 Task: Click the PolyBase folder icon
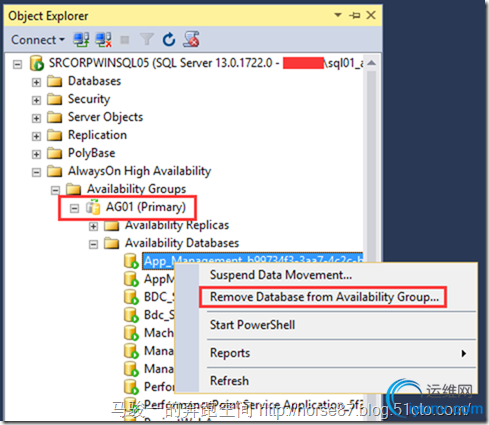coord(55,153)
